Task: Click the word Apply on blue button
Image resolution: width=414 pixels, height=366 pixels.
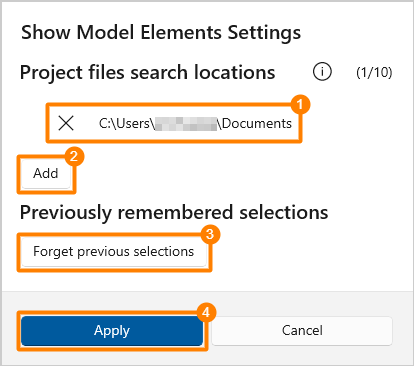Action: (x=112, y=331)
